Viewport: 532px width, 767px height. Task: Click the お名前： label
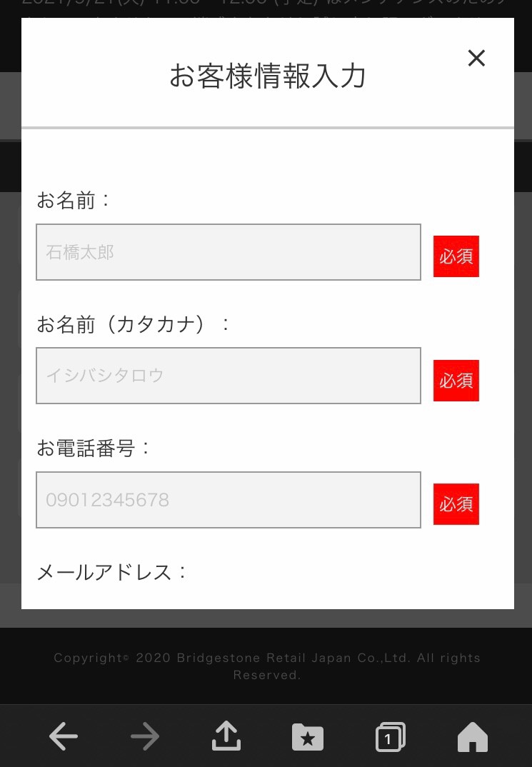(75, 201)
